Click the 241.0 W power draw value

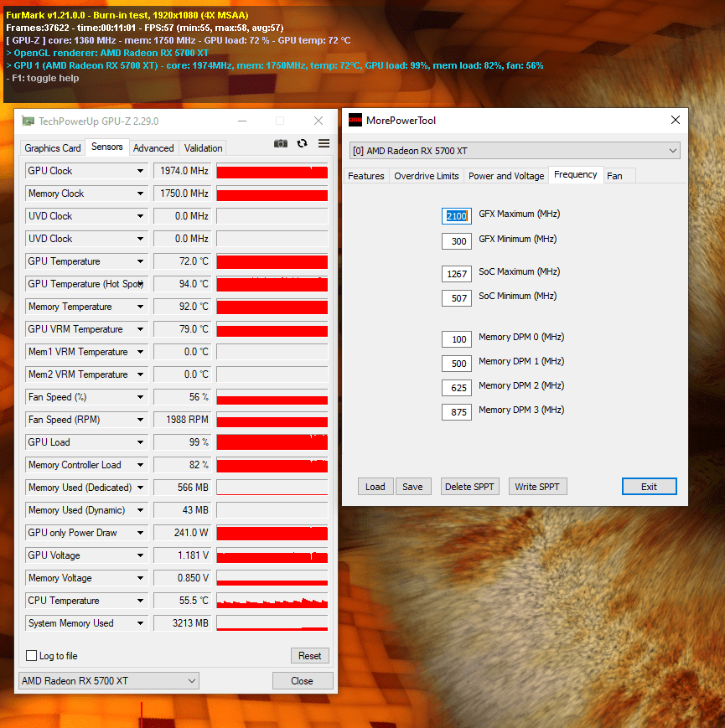coord(183,533)
